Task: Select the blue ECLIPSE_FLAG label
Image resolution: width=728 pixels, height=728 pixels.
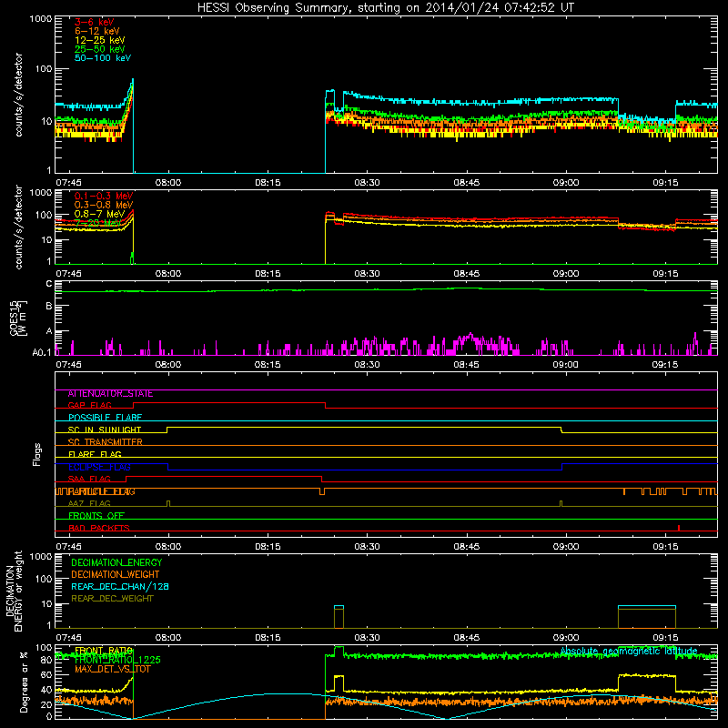Action: [99, 467]
